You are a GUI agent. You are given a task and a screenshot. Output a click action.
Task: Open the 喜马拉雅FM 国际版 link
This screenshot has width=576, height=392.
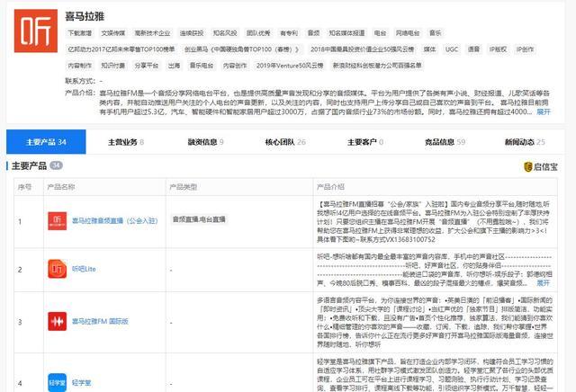[100, 322]
